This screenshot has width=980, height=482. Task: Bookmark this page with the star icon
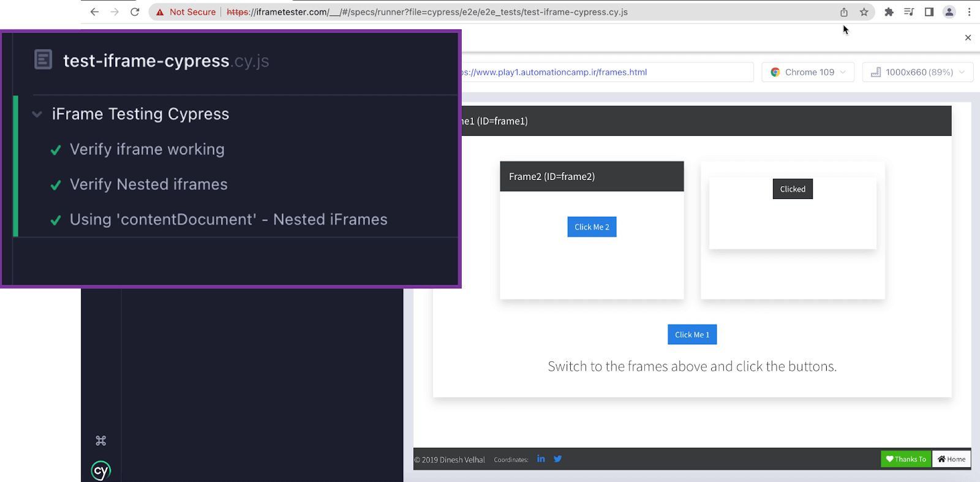tap(864, 12)
